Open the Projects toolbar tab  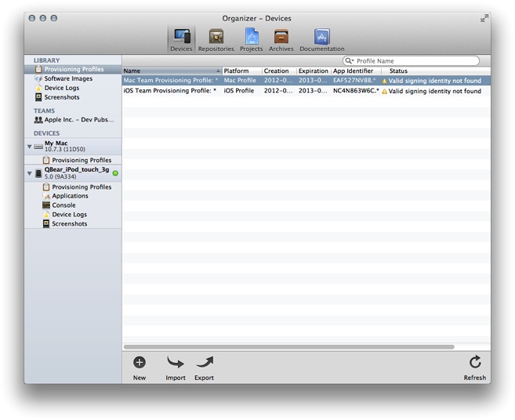(x=252, y=40)
